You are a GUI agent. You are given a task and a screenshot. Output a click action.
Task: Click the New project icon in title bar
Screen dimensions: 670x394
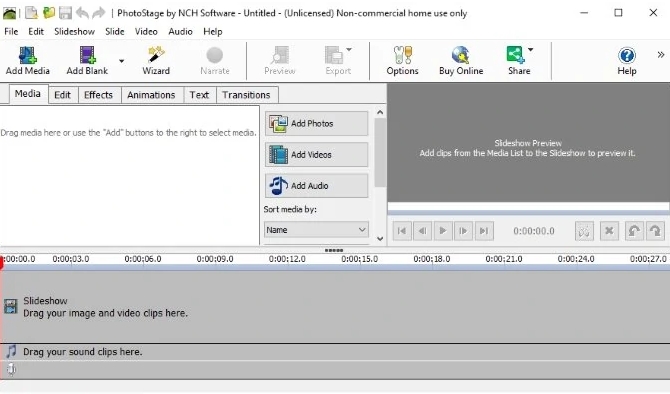click(x=32, y=13)
